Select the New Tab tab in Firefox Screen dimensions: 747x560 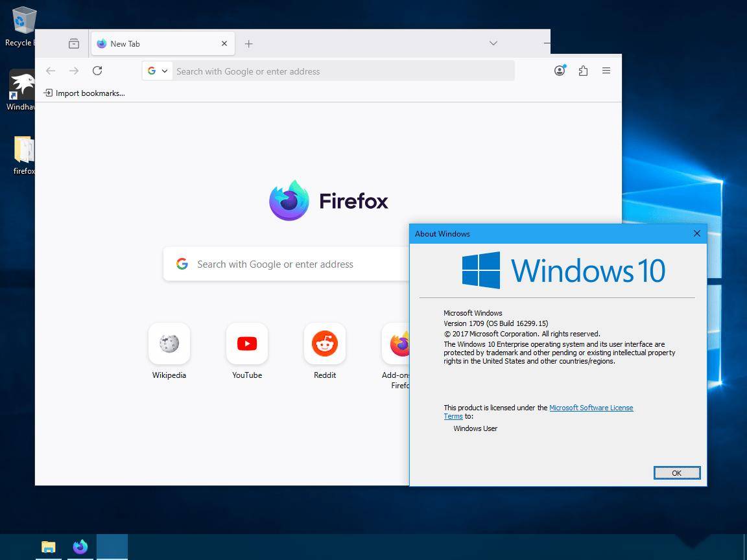pyautogui.click(x=163, y=44)
